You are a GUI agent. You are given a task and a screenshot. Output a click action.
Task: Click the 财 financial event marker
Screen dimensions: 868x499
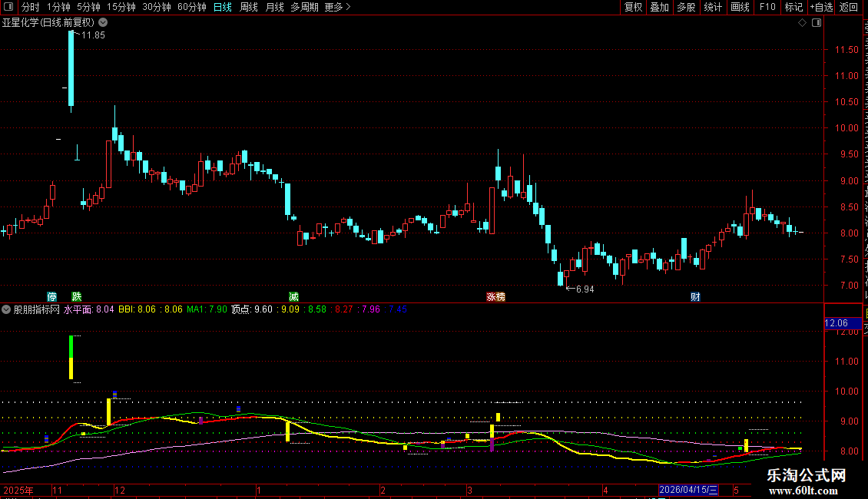pyautogui.click(x=695, y=296)
